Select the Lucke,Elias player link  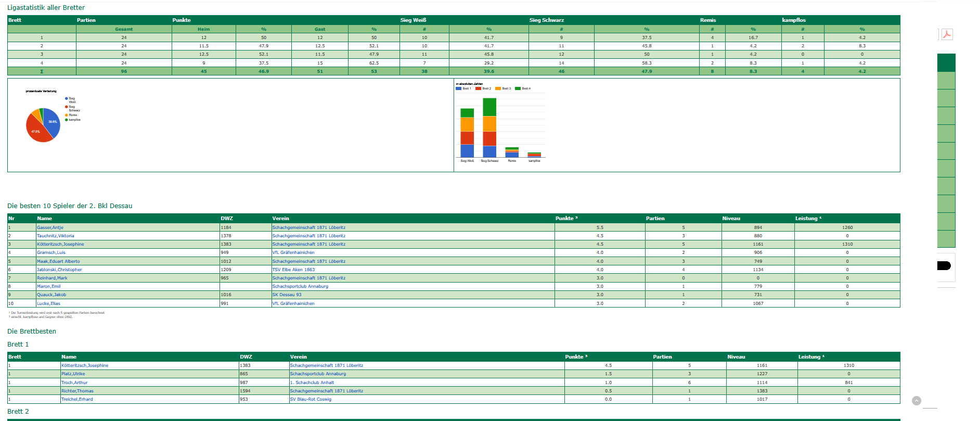[48, 303]
